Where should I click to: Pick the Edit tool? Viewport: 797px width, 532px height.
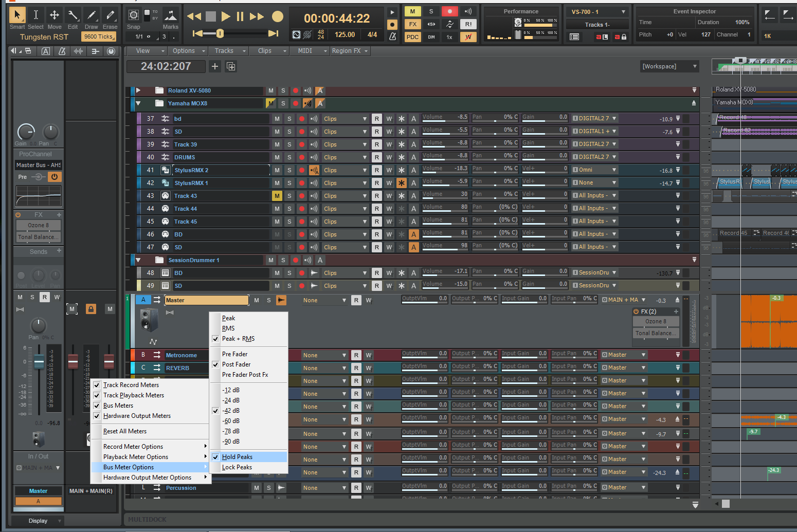[73, 15]
